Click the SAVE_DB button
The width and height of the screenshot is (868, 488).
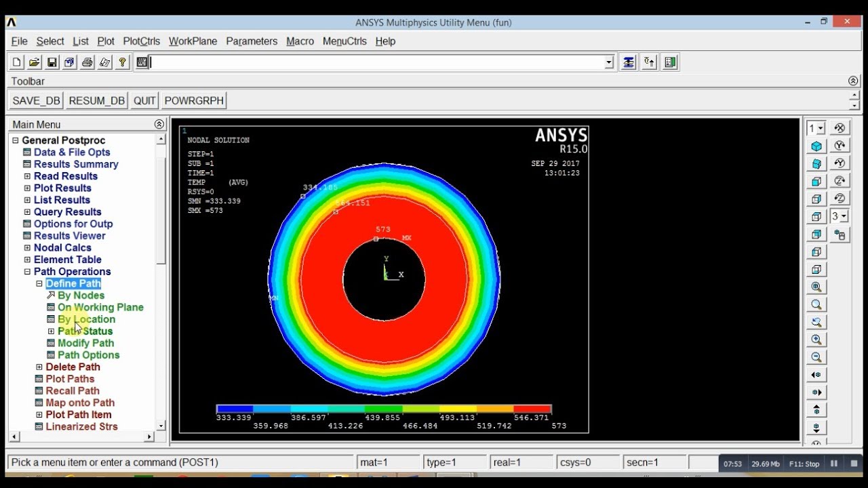pos(37,100)
